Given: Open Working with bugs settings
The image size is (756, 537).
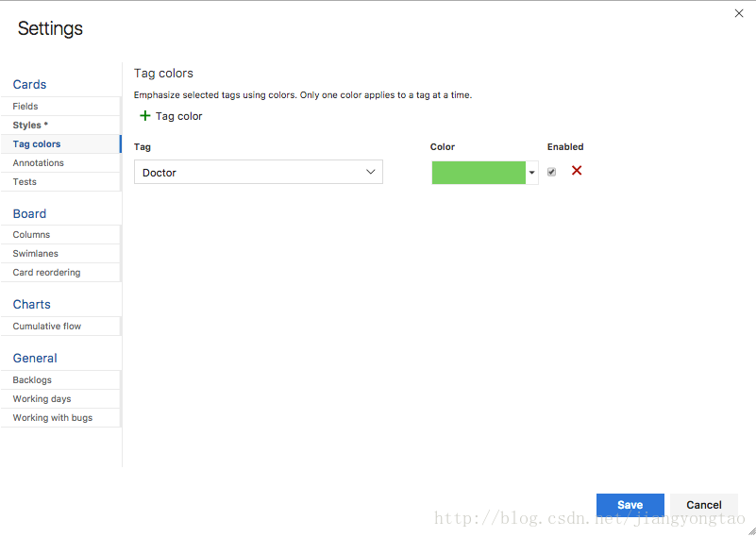Looking at the screenshot, I should pyautogui.click(x=60, y=417).
